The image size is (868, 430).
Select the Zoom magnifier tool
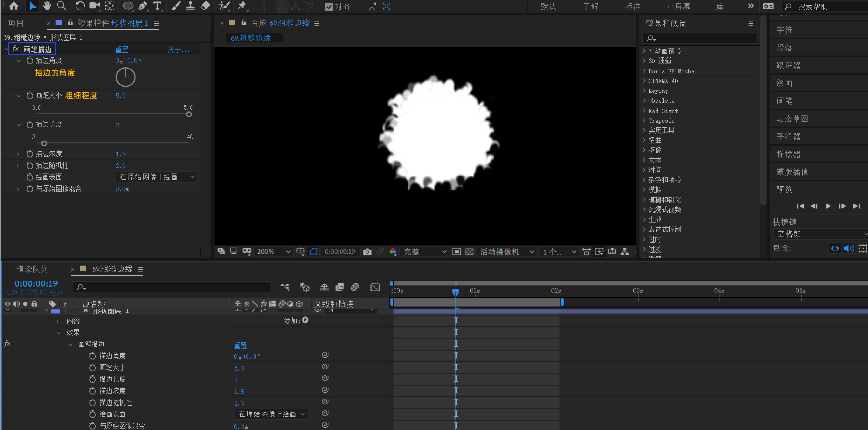(x=61, y=6)
